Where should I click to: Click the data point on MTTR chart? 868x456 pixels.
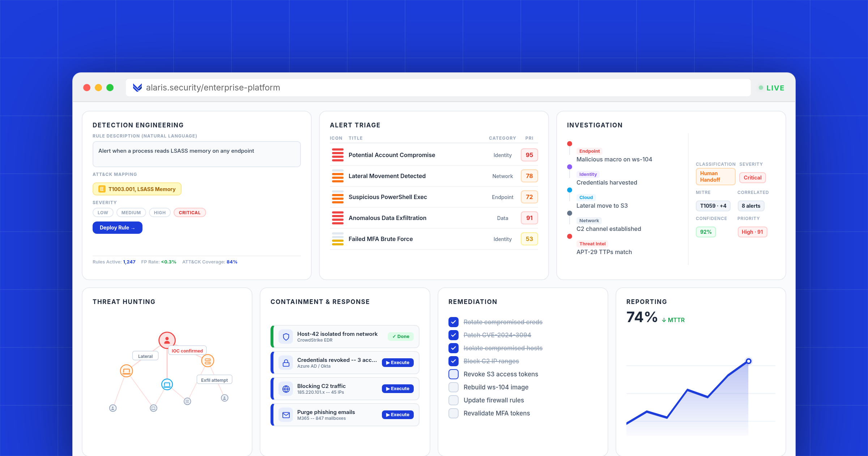pyautogui.click(x=749, y=361)
